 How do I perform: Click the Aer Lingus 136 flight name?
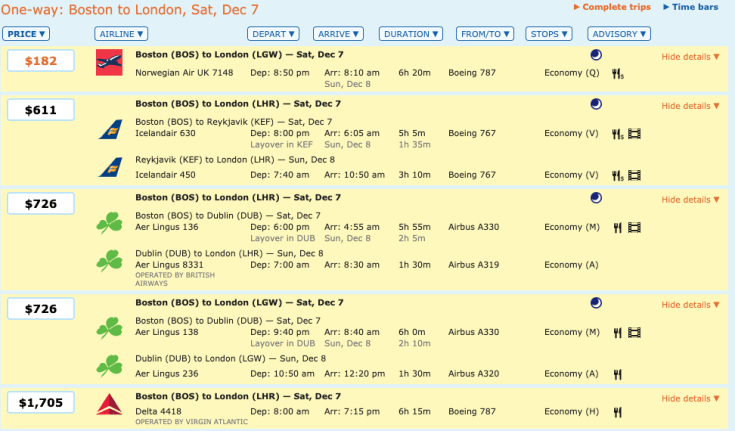167,227
